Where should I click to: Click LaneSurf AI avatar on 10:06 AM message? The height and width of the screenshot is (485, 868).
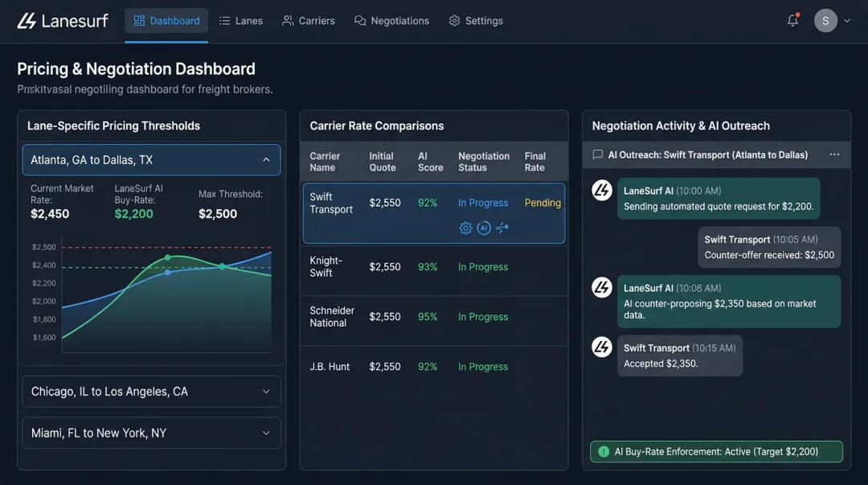(x=602, y=288)
